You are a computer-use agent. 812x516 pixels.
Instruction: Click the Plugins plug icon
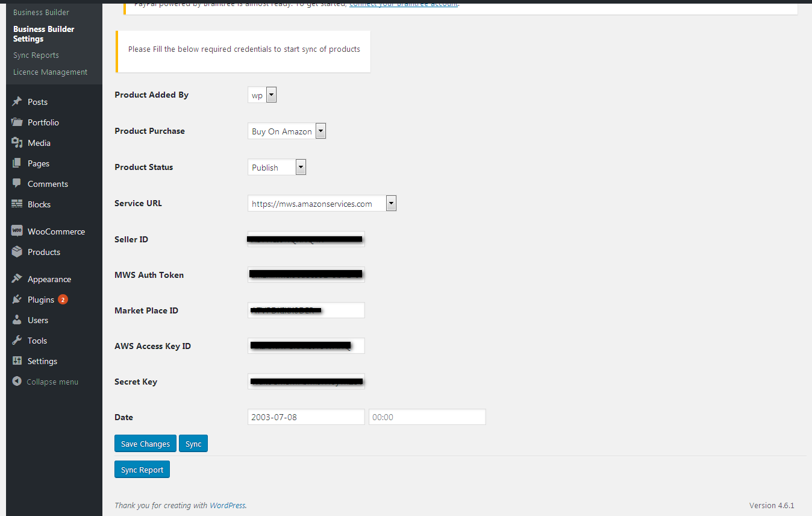pyautogui.click(x=17, y=300)
